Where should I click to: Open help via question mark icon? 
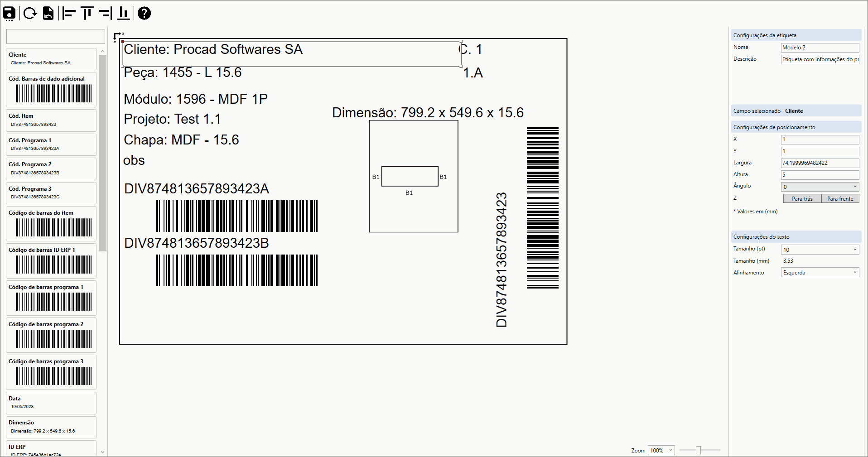click(144, 14)
